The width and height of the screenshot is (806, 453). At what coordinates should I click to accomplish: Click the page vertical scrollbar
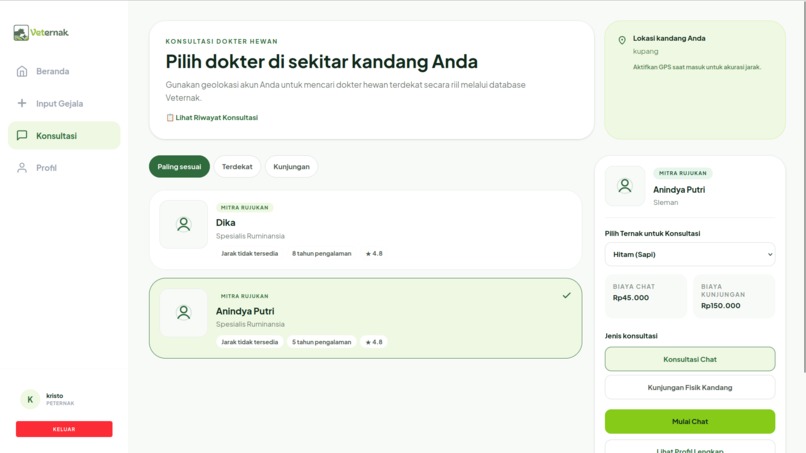[x=803, y=186]
